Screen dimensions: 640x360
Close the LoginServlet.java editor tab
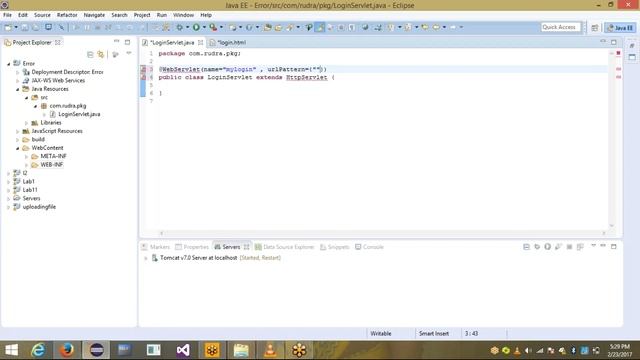(200, 42)
